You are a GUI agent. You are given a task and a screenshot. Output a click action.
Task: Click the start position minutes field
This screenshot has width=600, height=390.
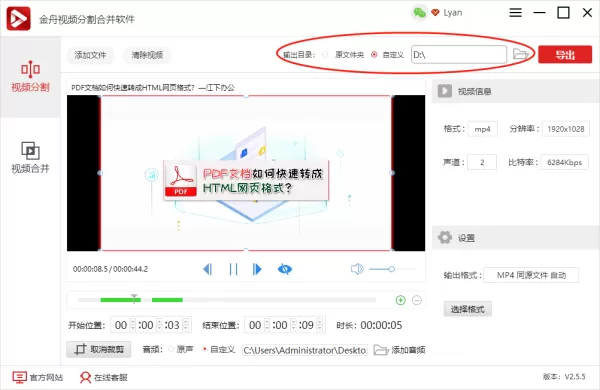point(146,325)
